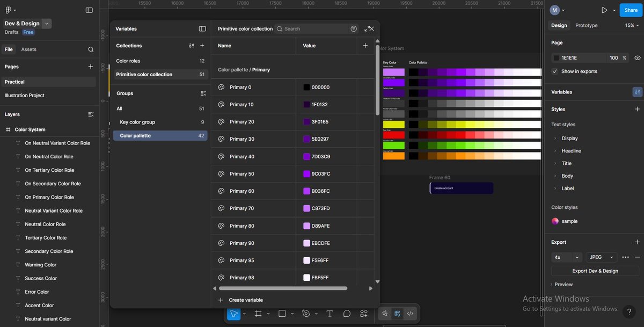Screen dimensions: 644x327
Task: Select the Frame tool
Action: coord(258,314)
